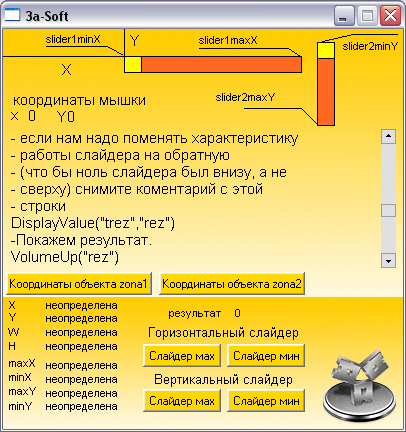Click the vertical 'Слайдер мах' button
Image resolution: width=406 pixels, height=432 pixels.
coord(182,401)
